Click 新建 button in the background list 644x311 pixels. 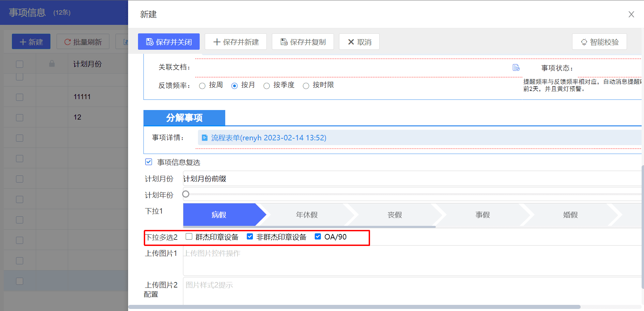[31, 42]
